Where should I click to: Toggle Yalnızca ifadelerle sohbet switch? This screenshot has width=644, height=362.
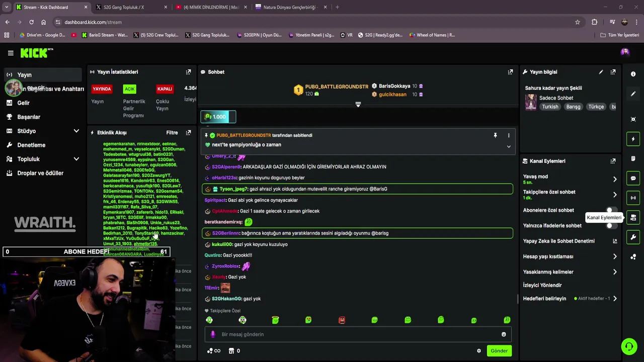[x=612, y=226]
